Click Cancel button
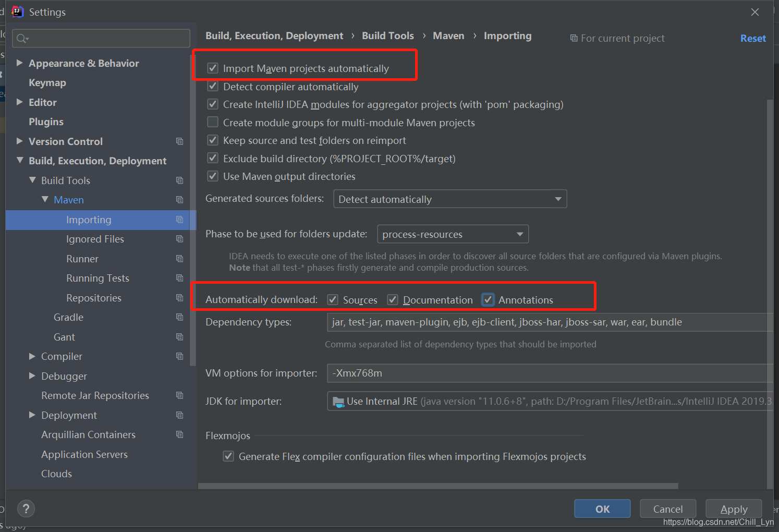The height and width of the screenshot is (532, 779). point(667,509)
